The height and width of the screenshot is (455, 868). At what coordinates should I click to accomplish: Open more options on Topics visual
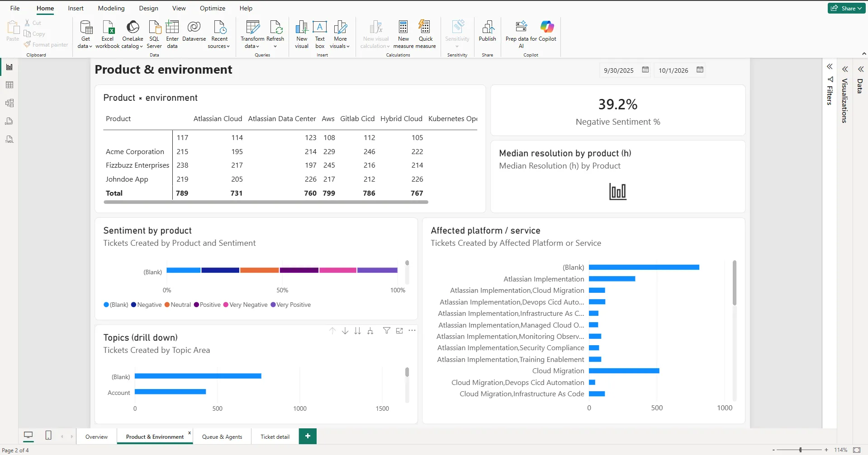pos(412,331)
